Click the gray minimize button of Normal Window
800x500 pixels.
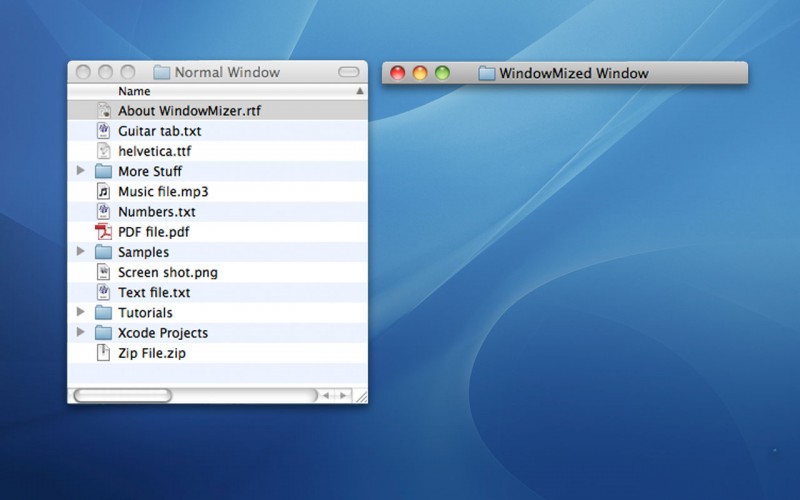(x=106, y=72)
